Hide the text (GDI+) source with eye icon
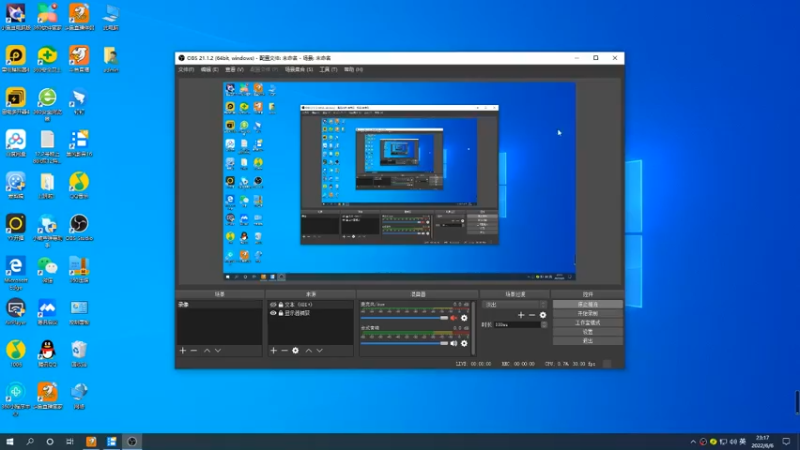This screenshot has height=450, width=800. [x=273, y=305]
